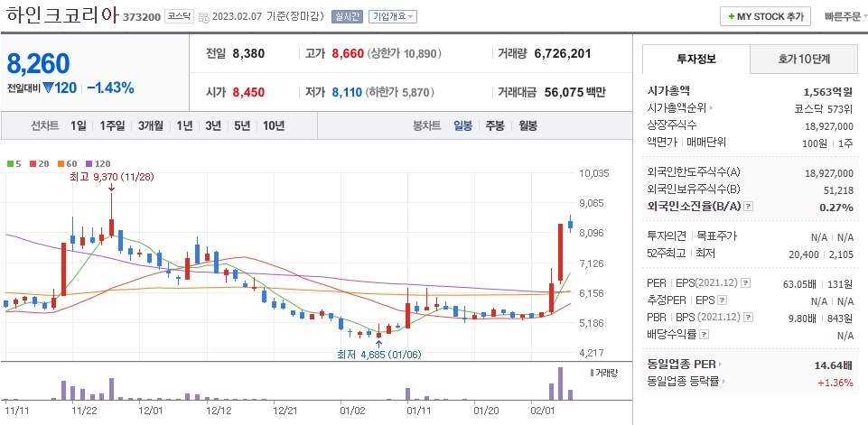Click the tallest volume bar near 02/01
Screen dimensions: 868x425
pos(560,383)
